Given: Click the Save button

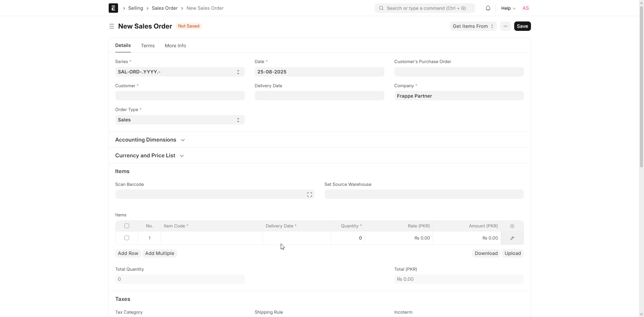Looking at the screenshot, I should [522, 26].
